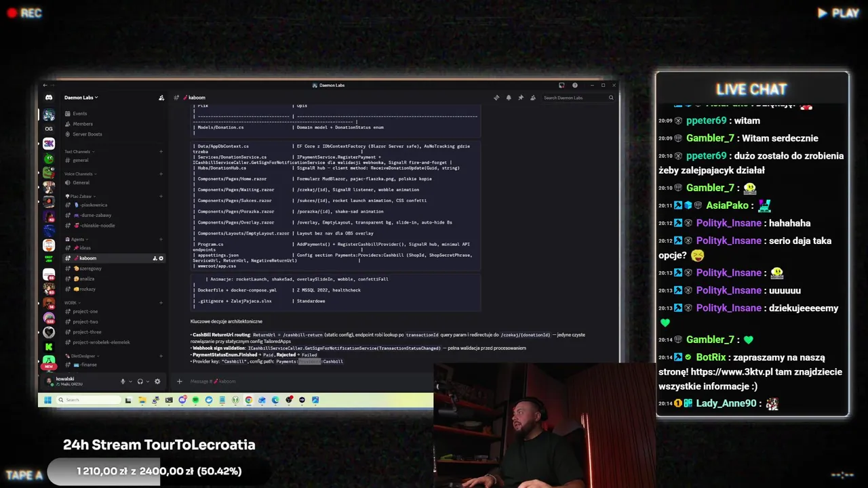Open the invite people icon beside Daemon Labs
Viewport: 868px width, 488px height.
161,98
